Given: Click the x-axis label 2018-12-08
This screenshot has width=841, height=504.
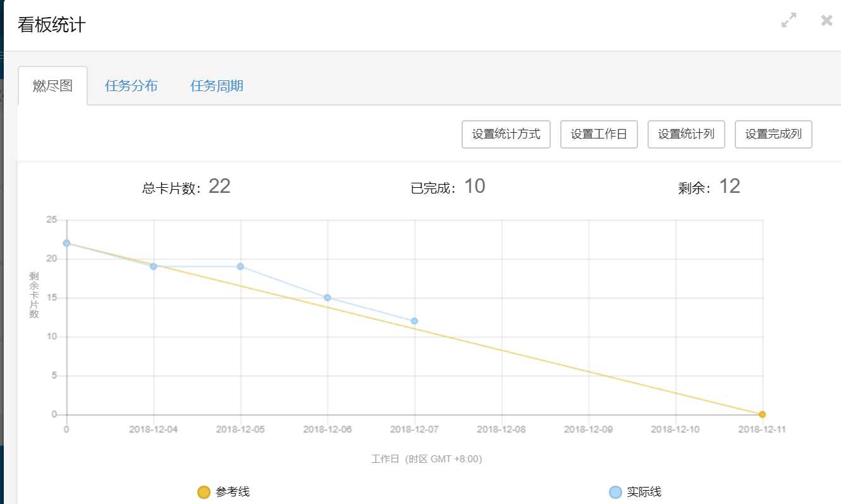Looking at the screenshot, I should 501,429.
